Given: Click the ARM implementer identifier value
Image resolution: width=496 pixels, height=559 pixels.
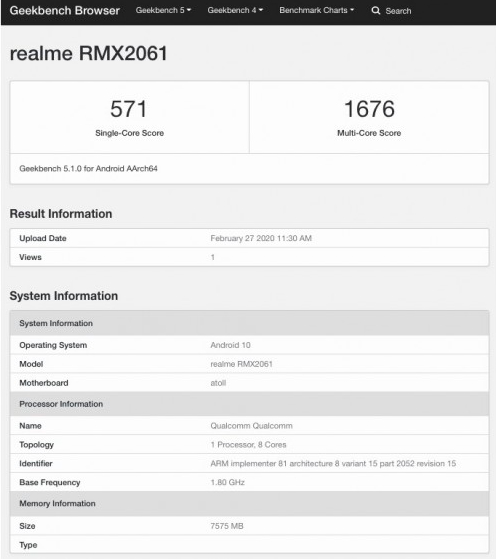Looking at the screenshot, I should (333, 463).
